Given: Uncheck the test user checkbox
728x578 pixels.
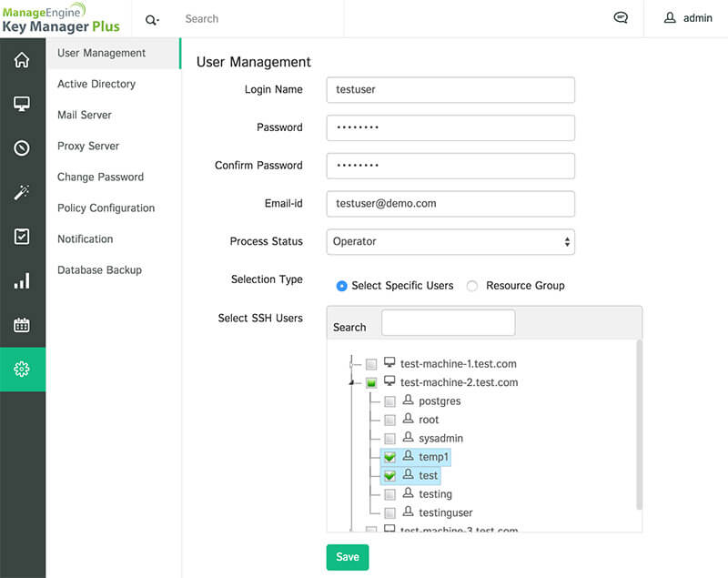Looking at the screenshot, I should click(390, 476).
